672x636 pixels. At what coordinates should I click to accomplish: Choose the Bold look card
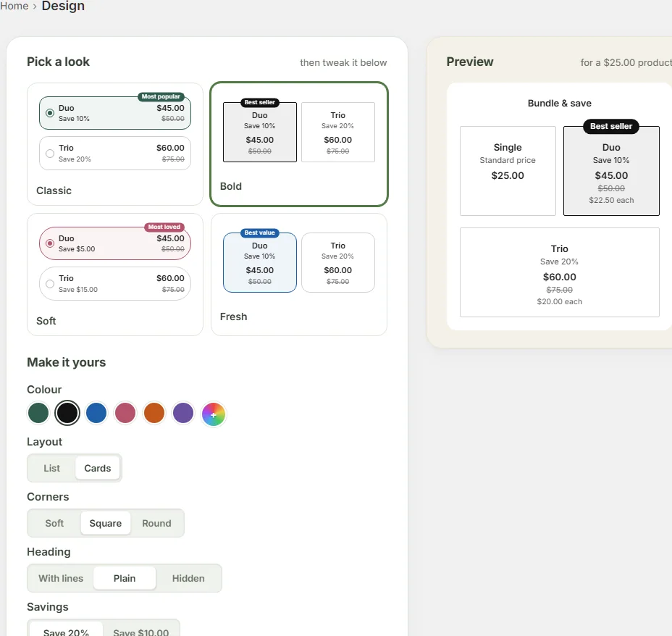(x=299, y=144)
